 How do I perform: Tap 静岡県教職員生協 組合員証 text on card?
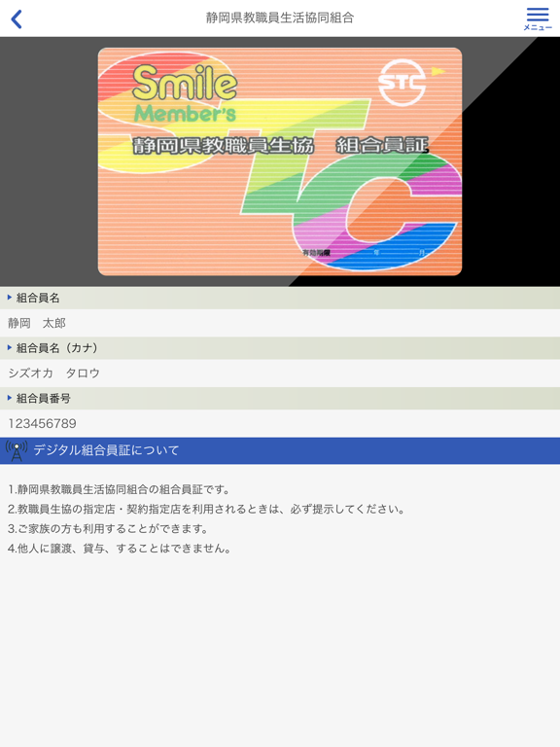pyautogui.click(x=280, y=146)
